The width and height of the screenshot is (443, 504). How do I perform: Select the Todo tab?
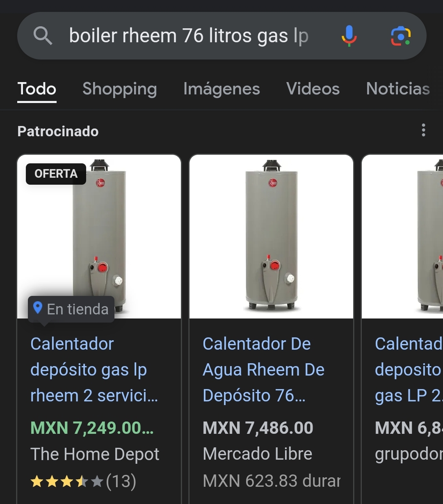point(37,89)
